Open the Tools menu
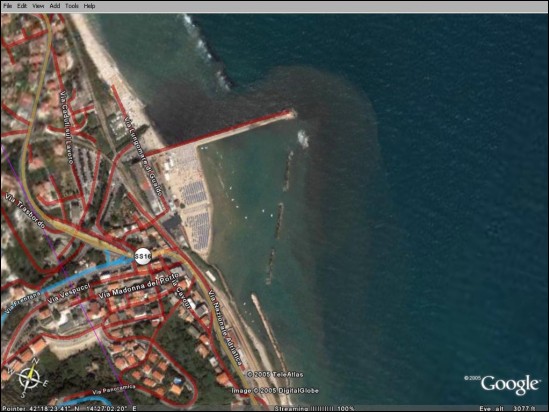Image resolution: width=549 pixels, height=412 pixels. (x=72, y=6)
